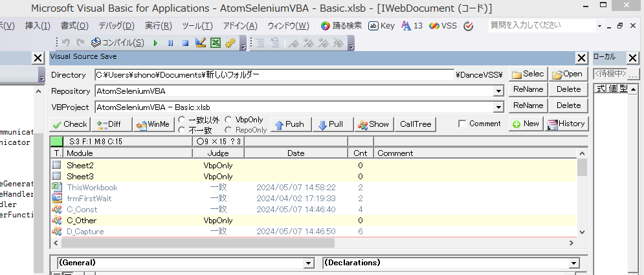The width and height of the screenshot is (644, 275).
Task: Click Delete button beside Repository
Action: 568,89
